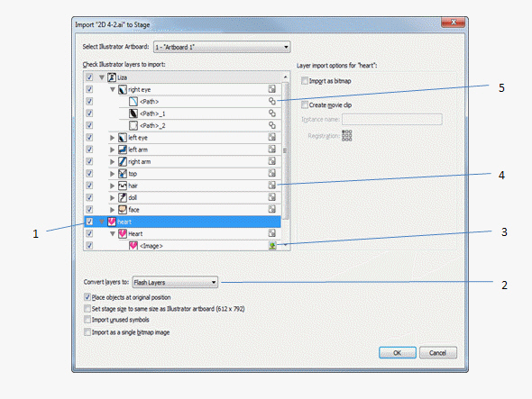
Task: Uncheck the Liza layer import checkbox
Action: pyautogui.click(x=89, y=77)
